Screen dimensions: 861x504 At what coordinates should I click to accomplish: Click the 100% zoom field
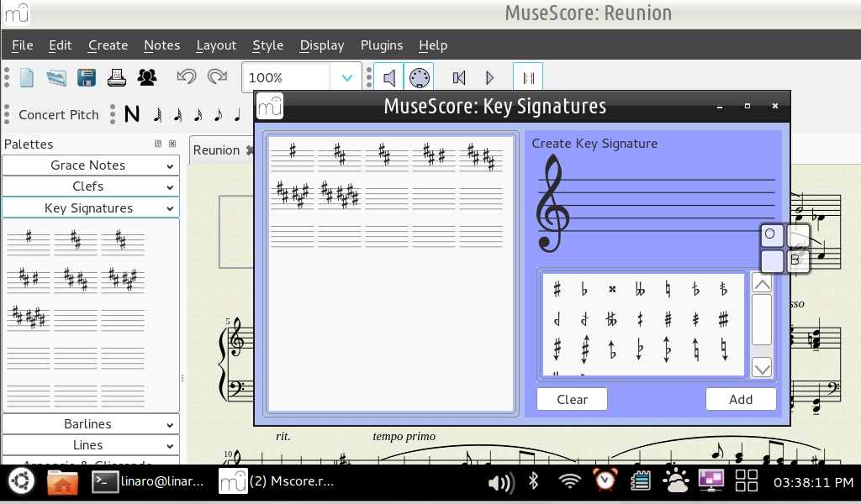(288, 78)
